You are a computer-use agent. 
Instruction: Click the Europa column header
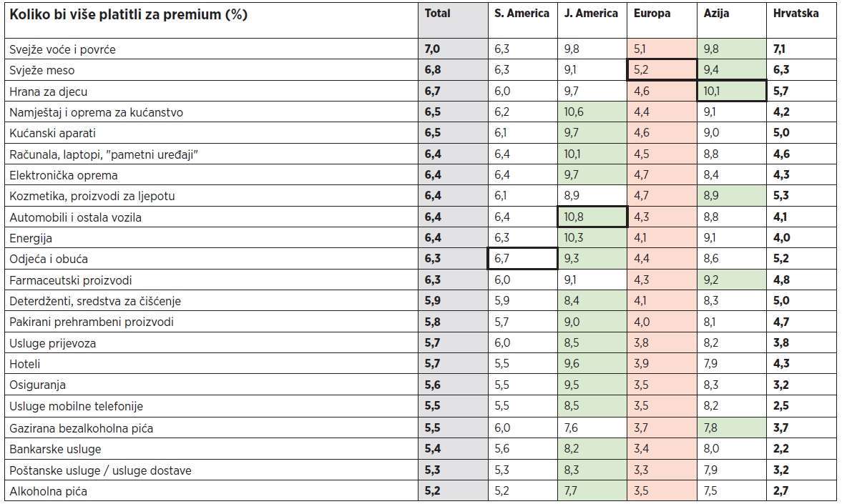[652, 14]
